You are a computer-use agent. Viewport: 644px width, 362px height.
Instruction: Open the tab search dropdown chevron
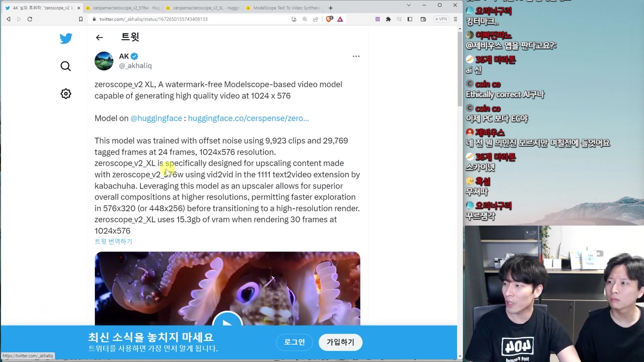coord(409,5)
